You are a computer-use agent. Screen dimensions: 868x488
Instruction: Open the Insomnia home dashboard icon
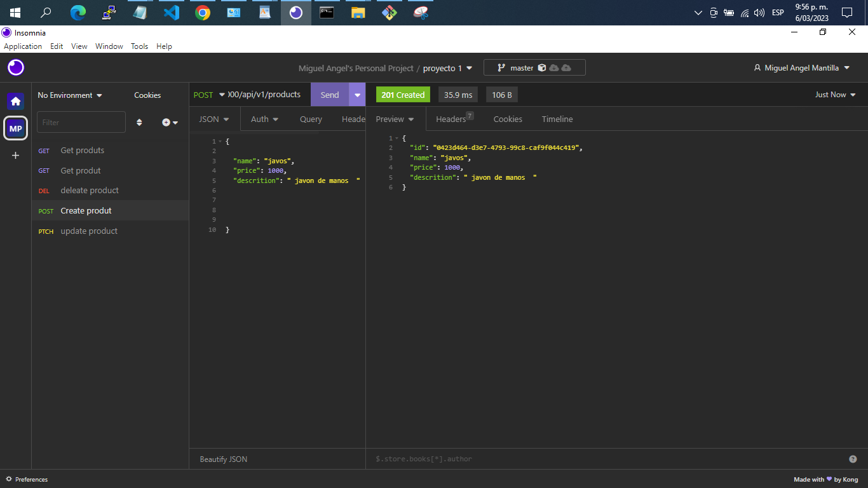(x=15, y=100)
